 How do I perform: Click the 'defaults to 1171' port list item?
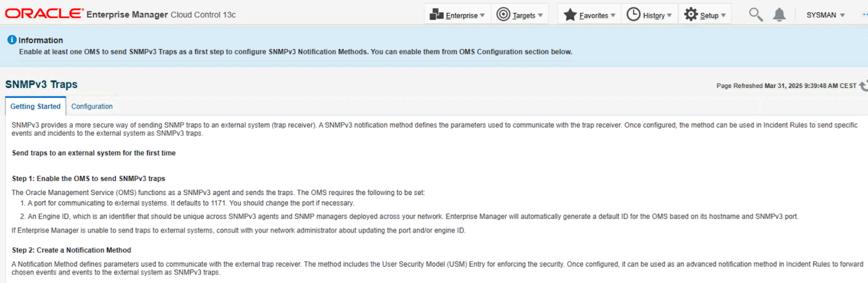tap(191, 203)
